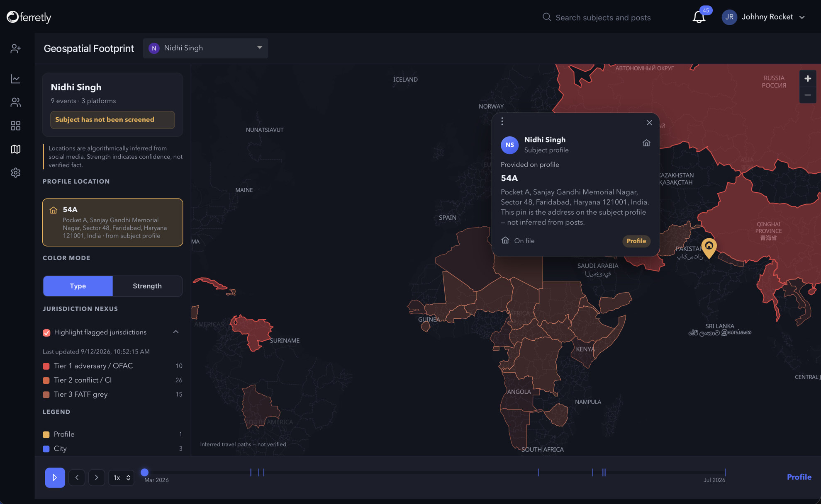
Task: Click Tier 1 adversary / OFAC red swatch
Action: click(46, 366)
